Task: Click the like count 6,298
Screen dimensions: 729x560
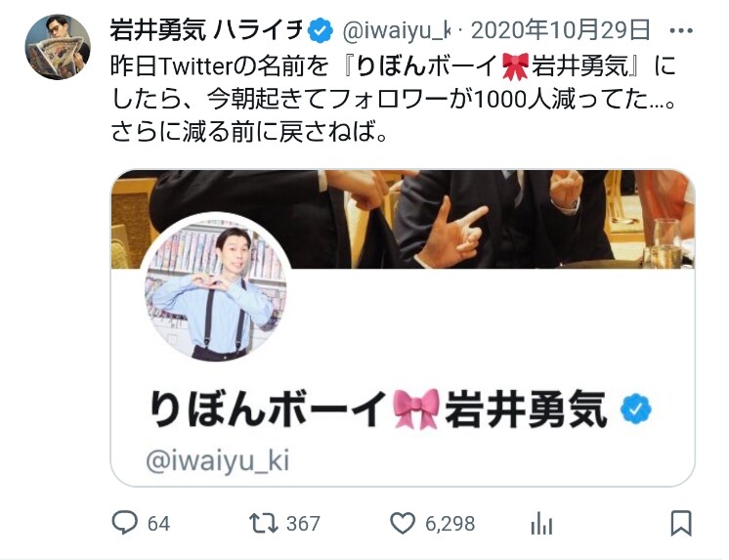Action: coord(450,524)
